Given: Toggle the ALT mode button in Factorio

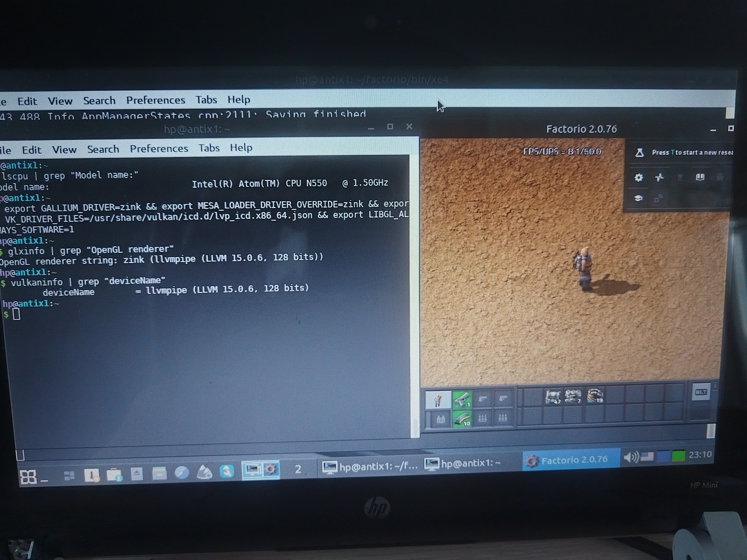Looking at the screenshot, I should tap(701, 392).
